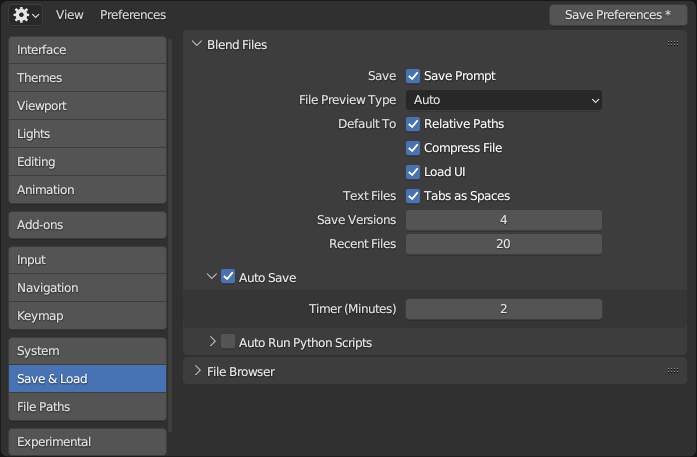This screenshot has height=457, width=697.
Task: Enable Auto Run Python Scripts checkbox
Action: (x=228, y=341)
